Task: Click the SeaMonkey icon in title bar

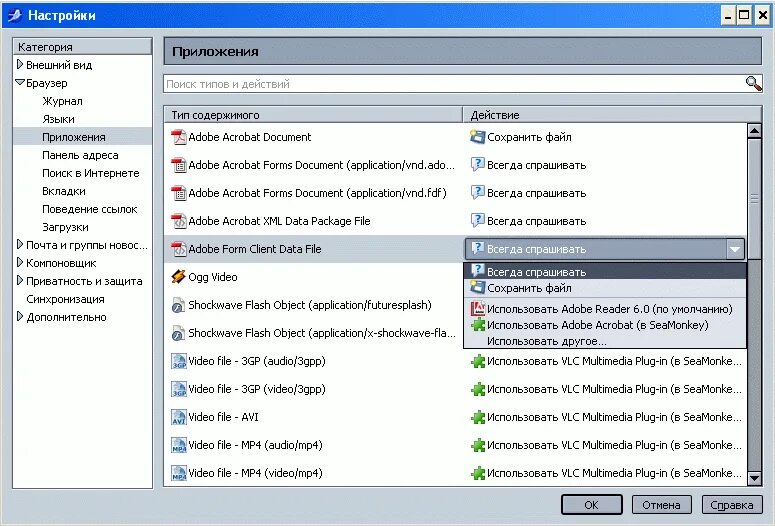Action: pyautogui.click(x=14, y=15)
